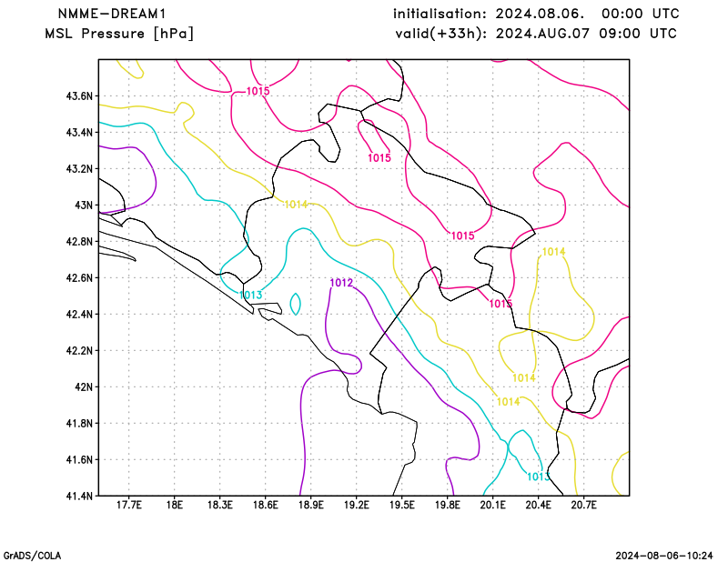This screenshot has height=562, width=728.
Task: Click the 18.3E longitude label
Action: (x=220, y=505)
